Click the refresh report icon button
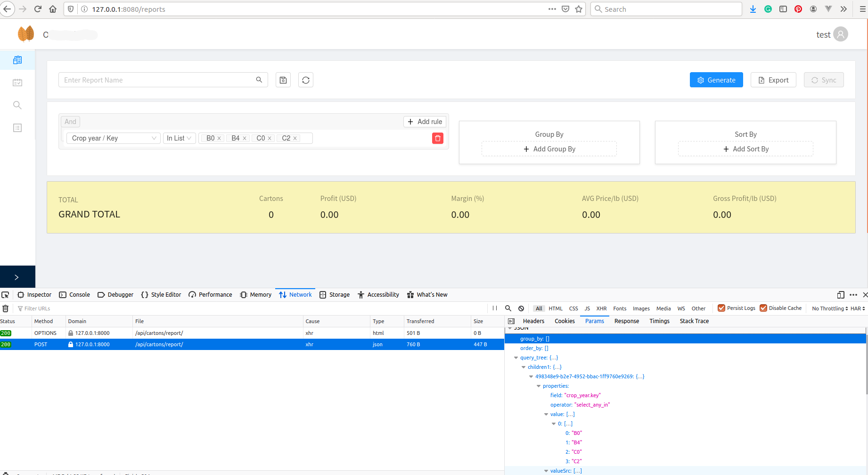Viewport: 868px width, 475px height. [306, 80]
